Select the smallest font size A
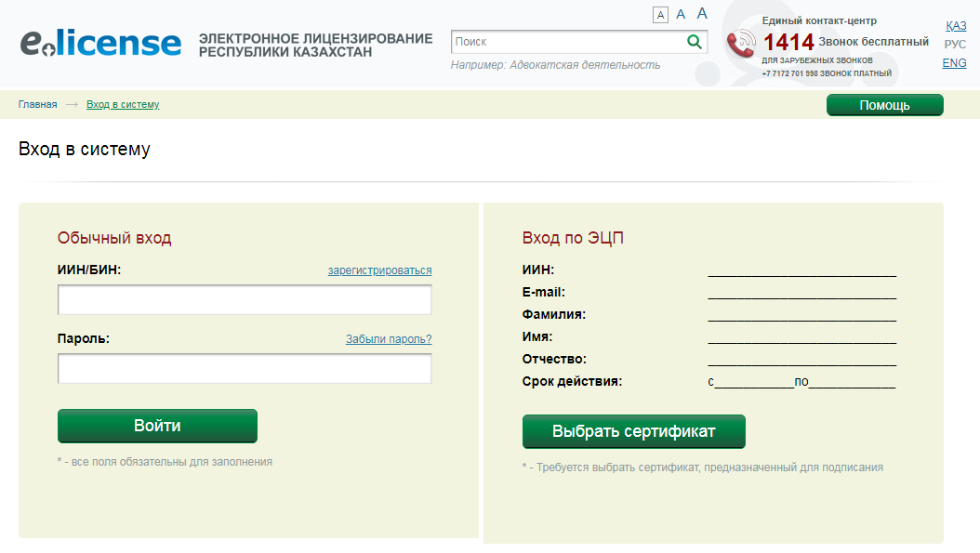Image resolution: width=980 pixels, height=553 pixels. (660, 15)
